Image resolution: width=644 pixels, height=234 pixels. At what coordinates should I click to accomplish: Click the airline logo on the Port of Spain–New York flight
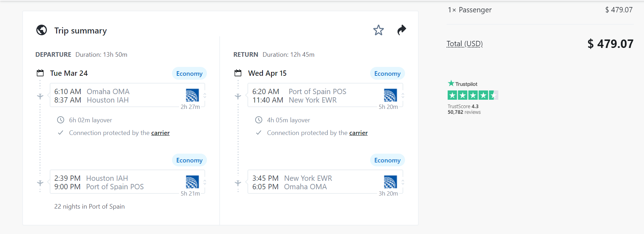(x=390, y=95)
